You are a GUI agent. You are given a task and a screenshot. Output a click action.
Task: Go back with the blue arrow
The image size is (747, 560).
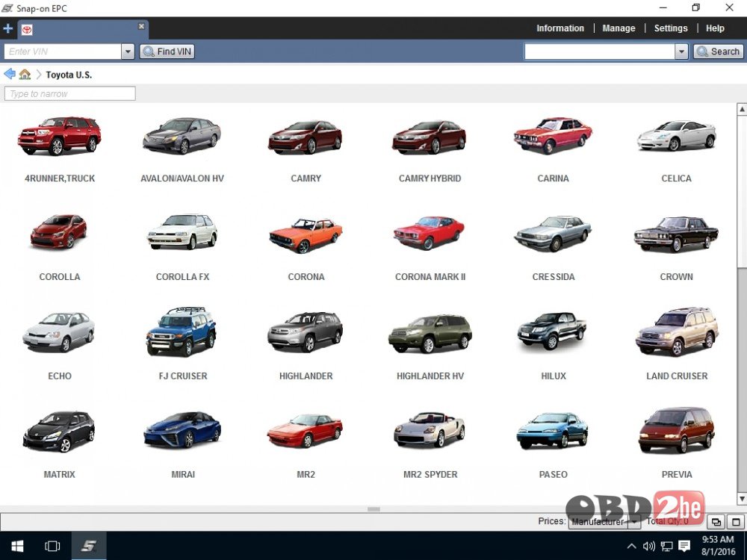pyautogui.click(x=10, y=74)
